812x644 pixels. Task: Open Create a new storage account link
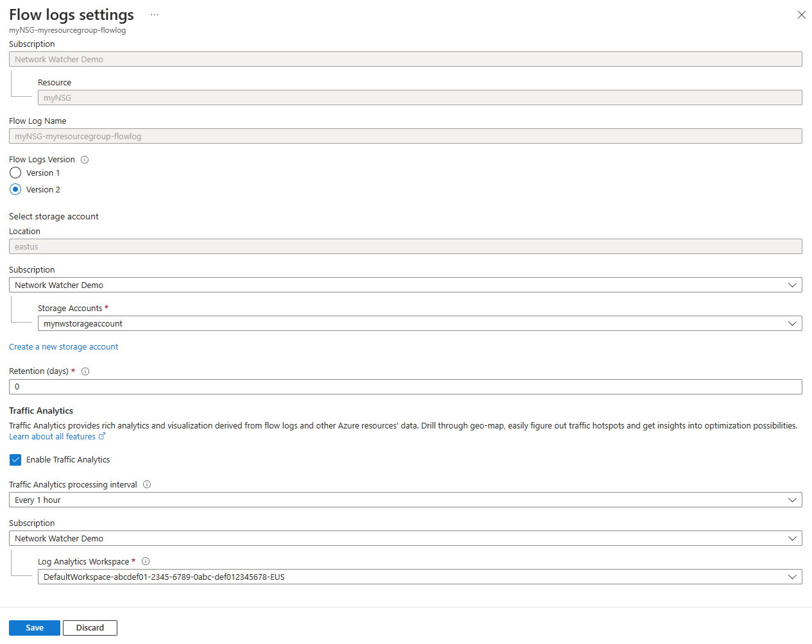pyautogui.click(x=63, y=347)
